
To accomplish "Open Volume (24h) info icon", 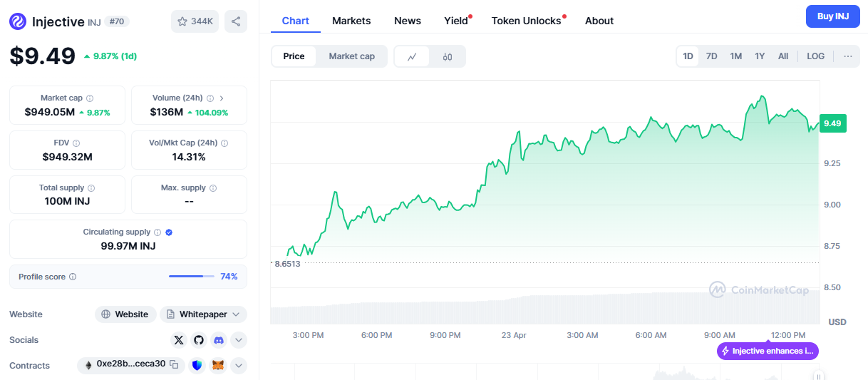I will 210,98.
